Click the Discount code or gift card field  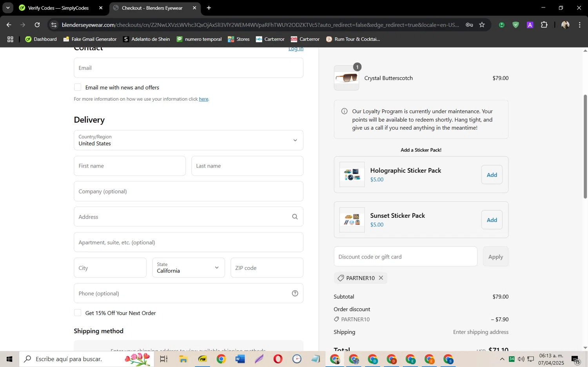coord(405,257)
